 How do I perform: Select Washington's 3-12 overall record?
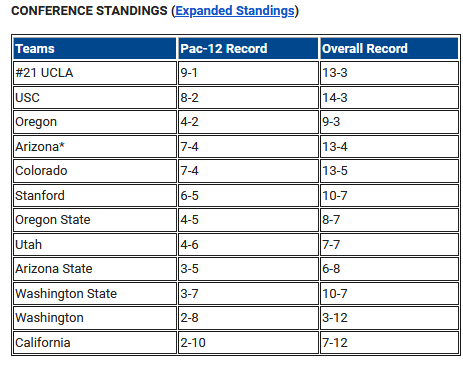(389, 318)
